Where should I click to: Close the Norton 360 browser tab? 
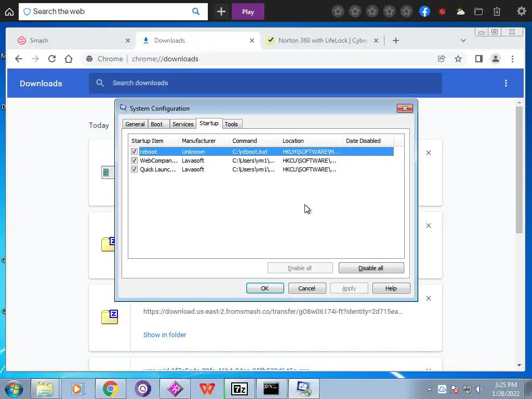pos(376,41)
